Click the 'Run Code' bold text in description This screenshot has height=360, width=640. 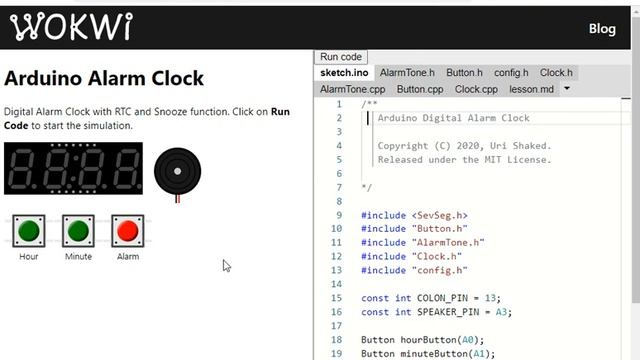[147, 118]
